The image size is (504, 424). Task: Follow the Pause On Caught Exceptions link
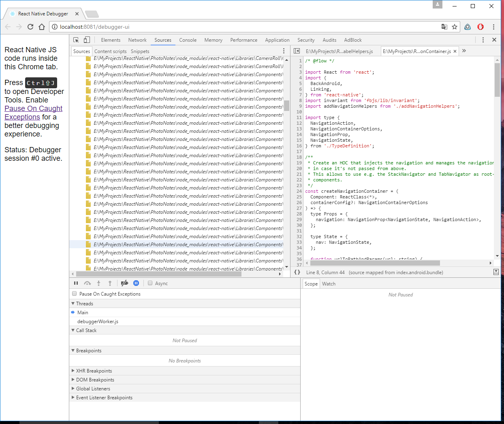tap(33, 109)
